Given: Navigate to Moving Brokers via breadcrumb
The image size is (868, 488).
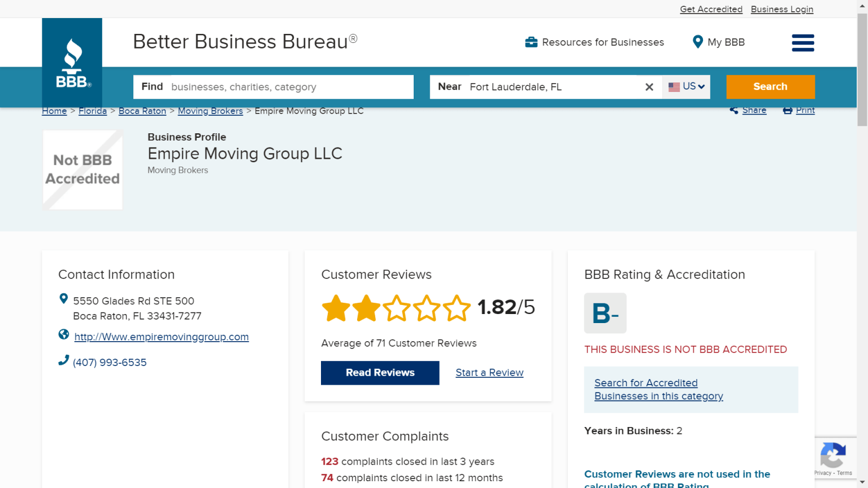Looking at the screenshot, I should click(x=210, y=111).
